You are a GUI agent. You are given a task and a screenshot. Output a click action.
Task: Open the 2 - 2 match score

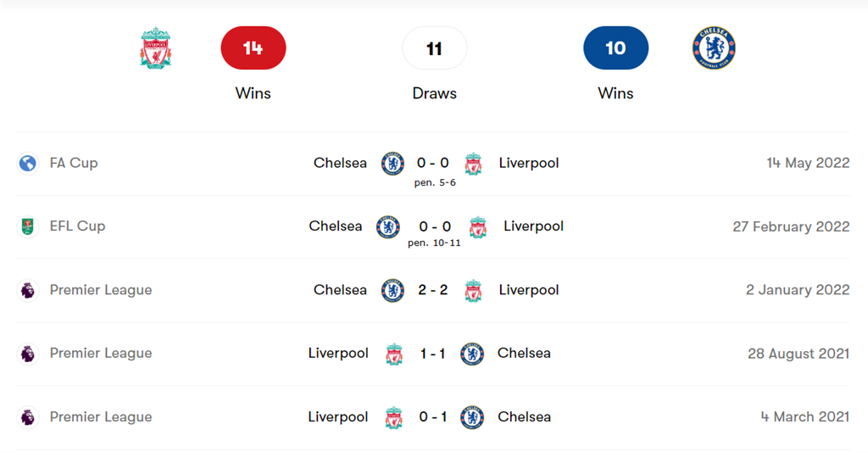point(433,290)
